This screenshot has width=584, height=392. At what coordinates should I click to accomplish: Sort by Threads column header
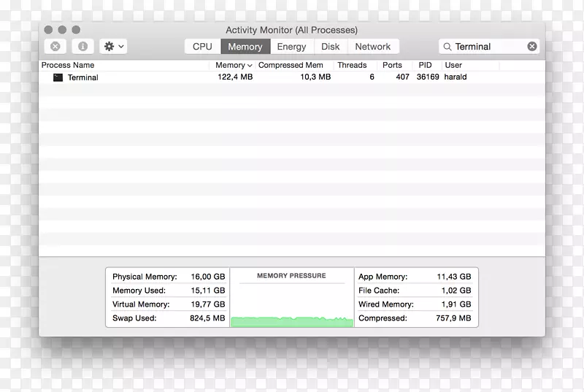pos(355,65)
